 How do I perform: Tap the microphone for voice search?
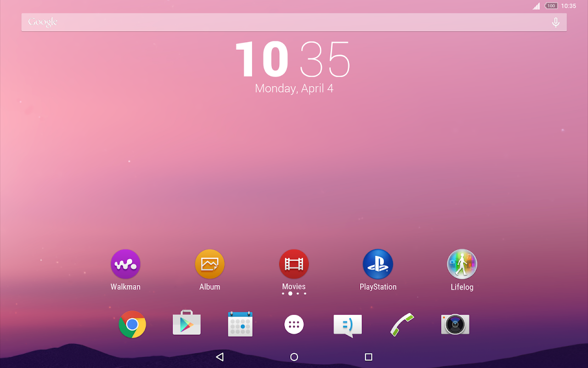click(556, 22)
